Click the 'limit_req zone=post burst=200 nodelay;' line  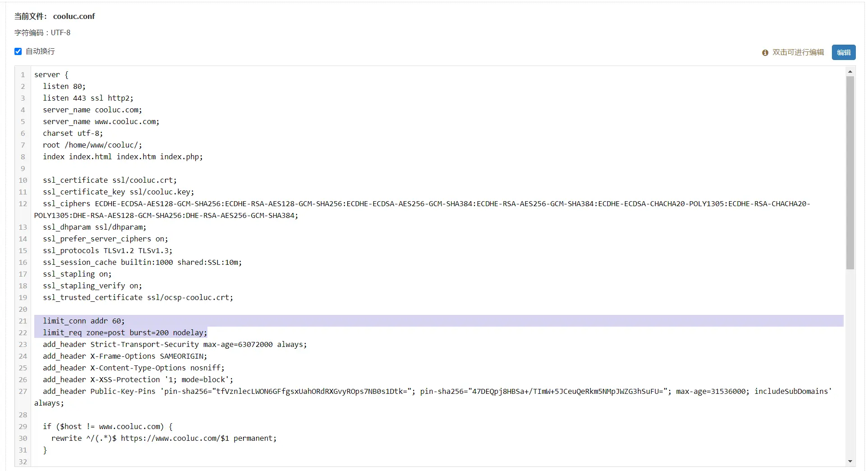[x=125, y=332]
